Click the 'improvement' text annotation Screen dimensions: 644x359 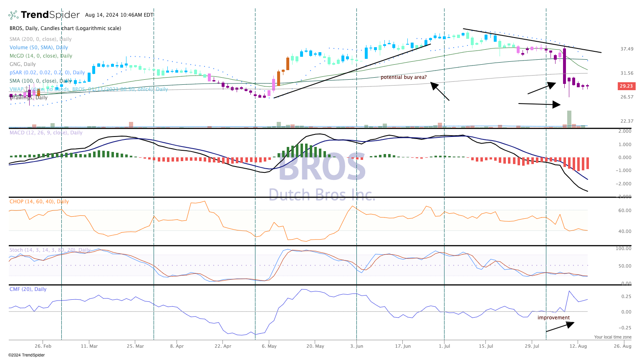click(x=553, y=318)
